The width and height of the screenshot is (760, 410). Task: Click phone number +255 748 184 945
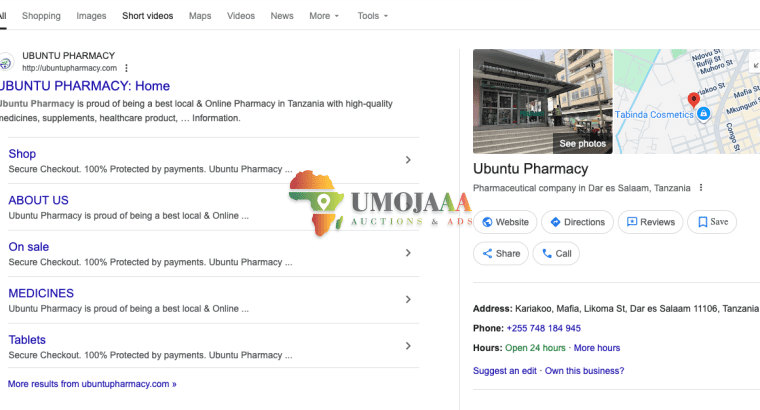543,328
